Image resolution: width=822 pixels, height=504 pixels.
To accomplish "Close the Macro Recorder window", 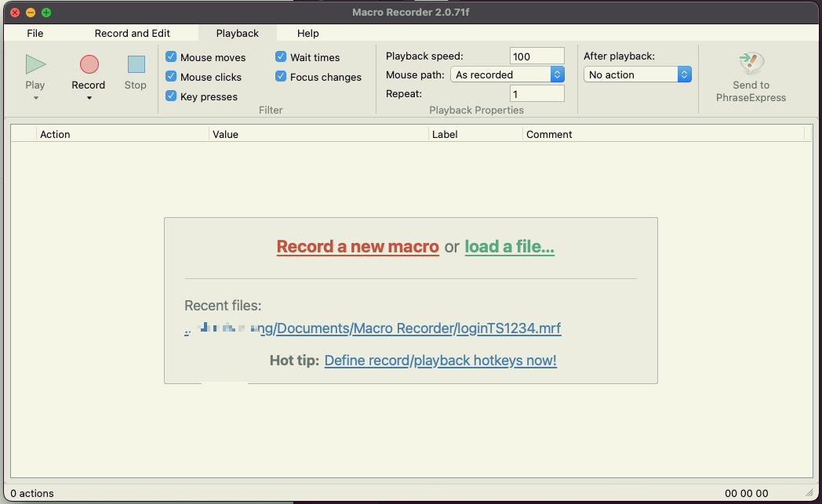I will [x=15, y=12].
